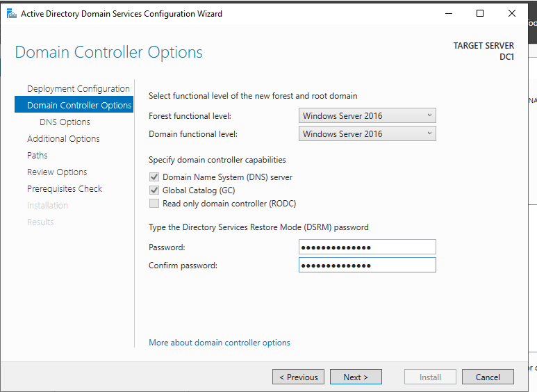Toggle the Global Catalog (GC) checkbox
The image size is (537, 392).
coord(154,190)
